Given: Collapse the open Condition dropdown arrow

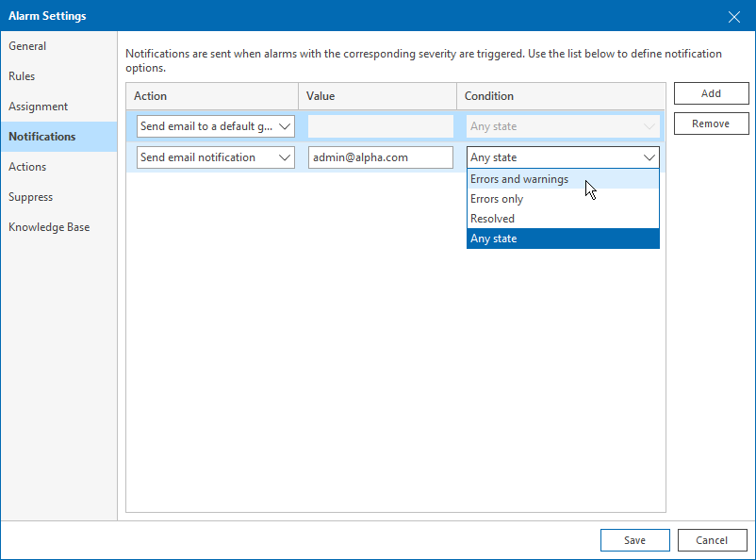Looking at the screenshot, I should [x=649, y=157].
